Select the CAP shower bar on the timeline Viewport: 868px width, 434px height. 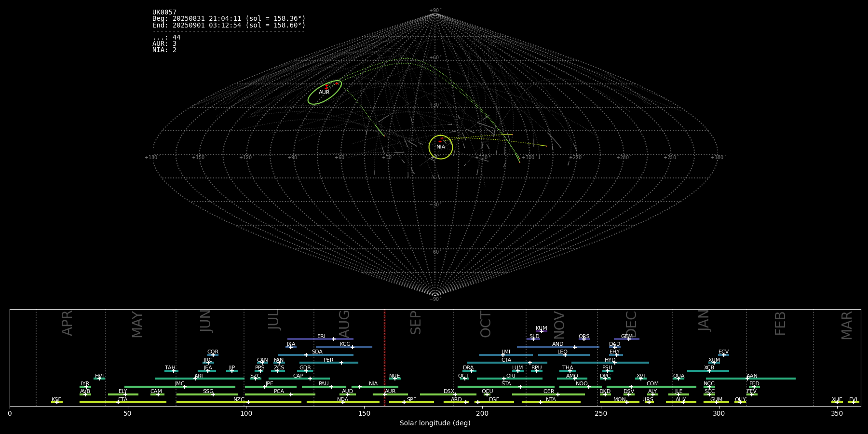pos(299,379)
